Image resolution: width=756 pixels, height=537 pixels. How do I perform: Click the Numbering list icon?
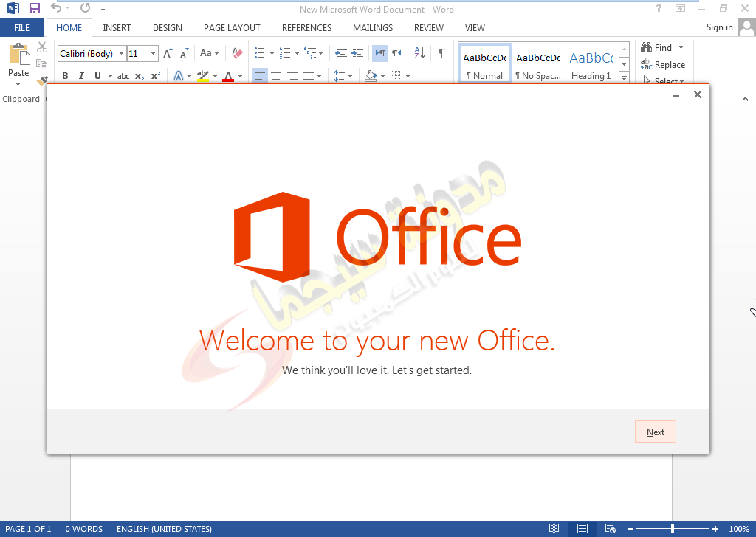pos(285,53)
